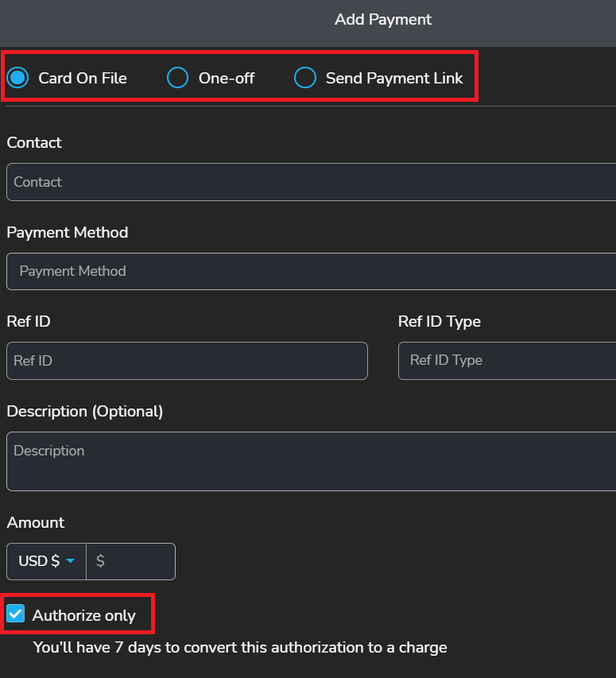Open the Payment Method dropdown
The height and width of the screenshot is (678, 616).
coord(310,271)
